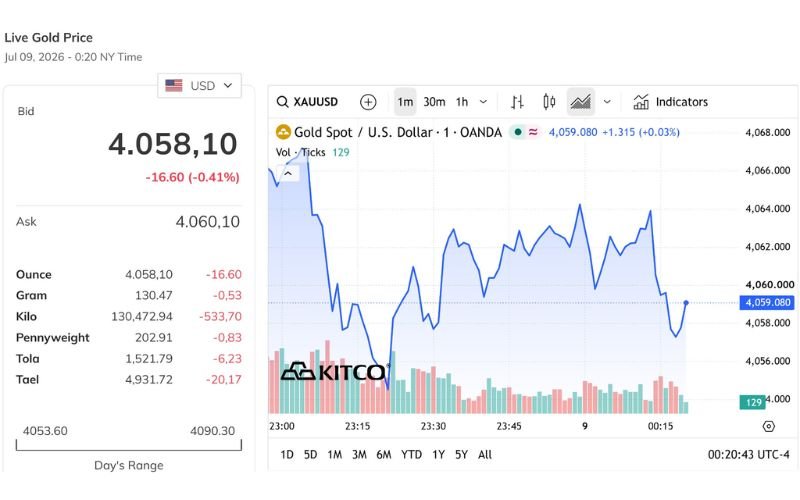800x500 pixels.
Task: Click the XAUUSD symbol search icon
Action: [x=282, y=102]
